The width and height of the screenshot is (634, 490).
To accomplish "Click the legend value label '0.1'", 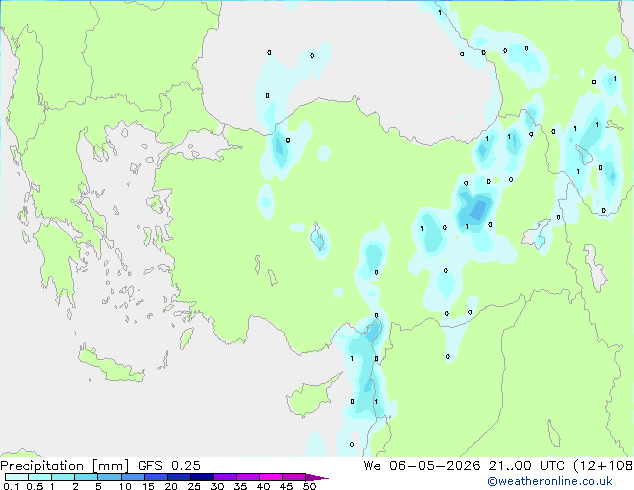I will pos(11,486).
